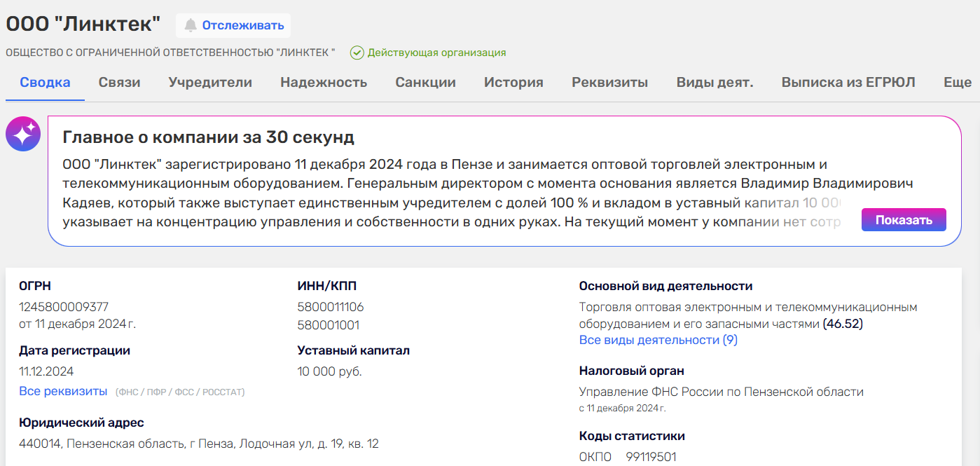The height and width of the screenshot is (466, 980).
Task: Go to the Надежность tab
Action: pos(324,83)
